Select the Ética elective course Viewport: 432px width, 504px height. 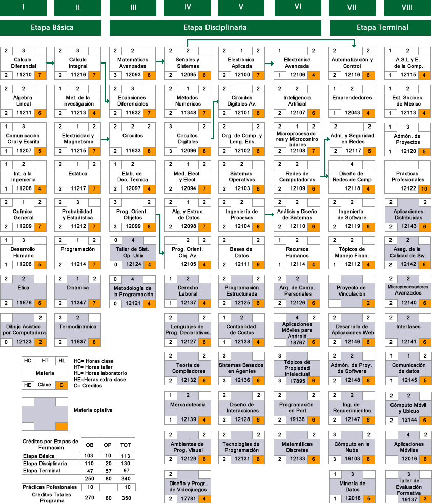pos(23,291)
